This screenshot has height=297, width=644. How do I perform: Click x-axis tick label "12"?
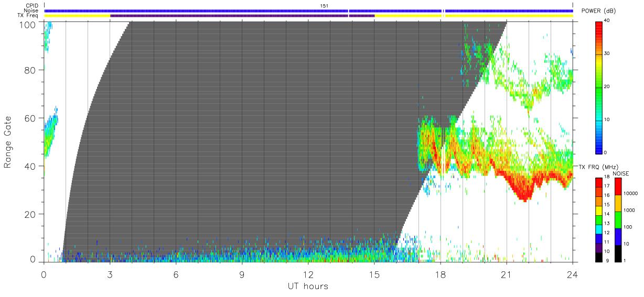click(308, 274)
